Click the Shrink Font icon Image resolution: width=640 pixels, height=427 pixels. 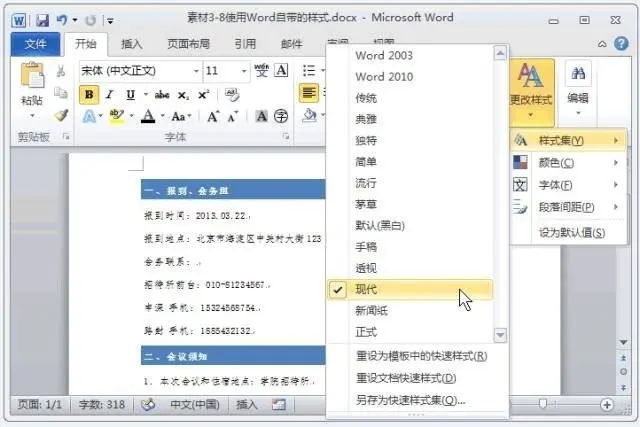coord(233,117)
